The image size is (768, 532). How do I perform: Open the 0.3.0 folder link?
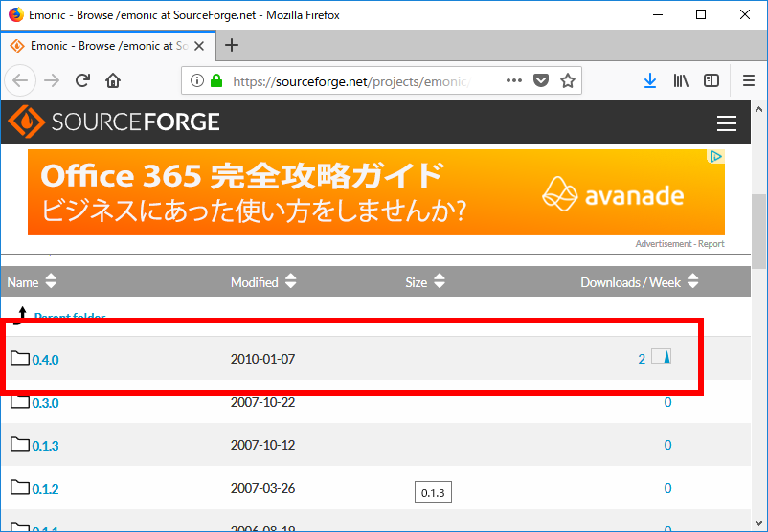[45, 403]
